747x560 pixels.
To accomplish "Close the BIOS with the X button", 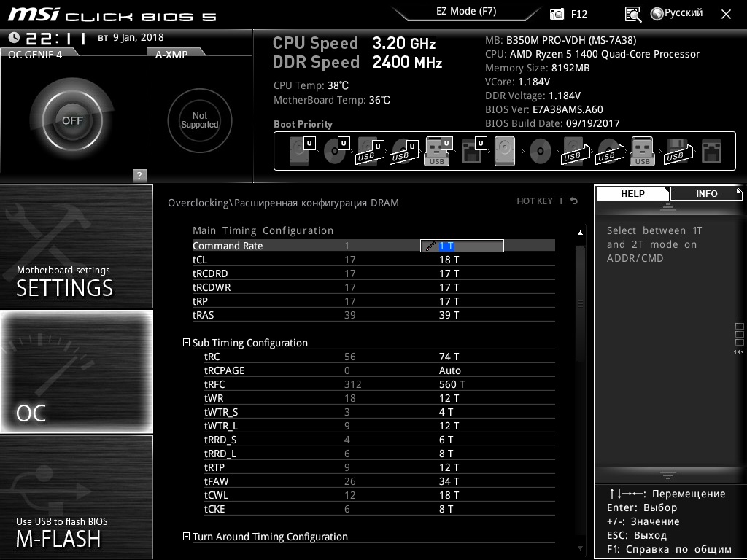I will pos(726,15).
